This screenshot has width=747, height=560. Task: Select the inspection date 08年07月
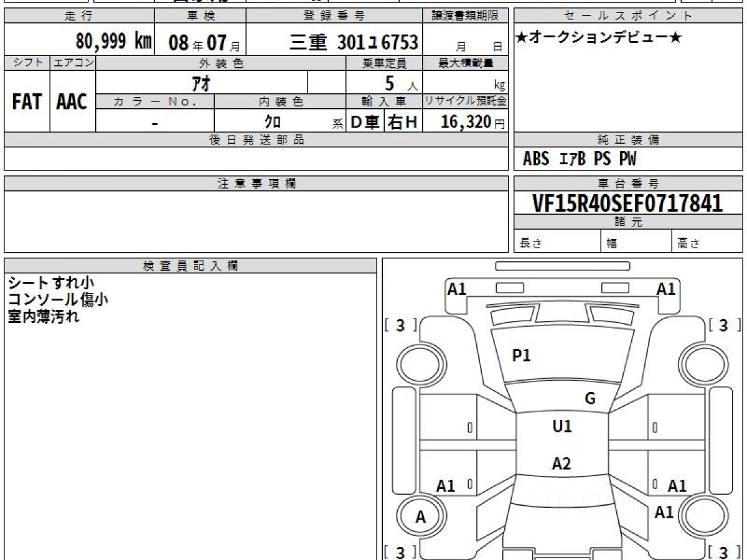[204, 43]
